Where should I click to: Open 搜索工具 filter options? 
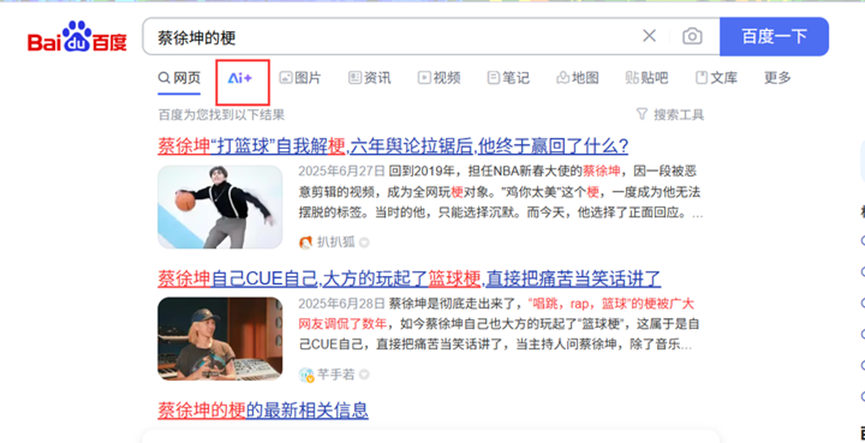[670, 115]
